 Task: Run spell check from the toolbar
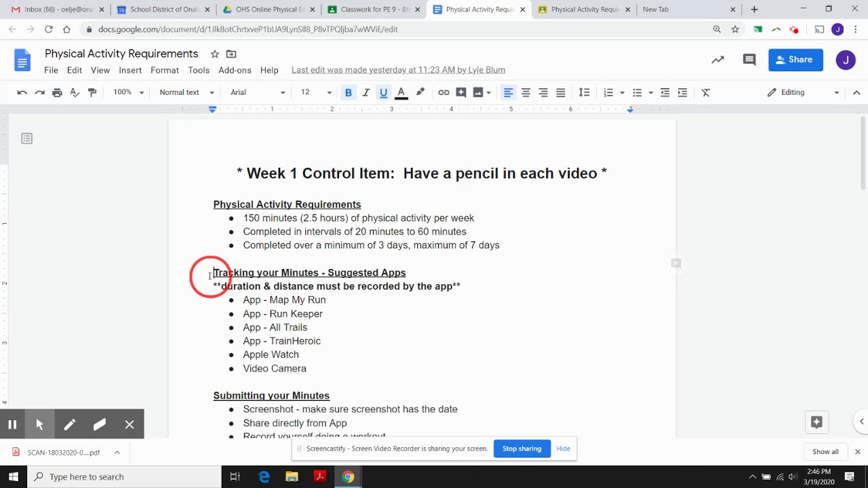pyautogui.click(x=75, y=92)
